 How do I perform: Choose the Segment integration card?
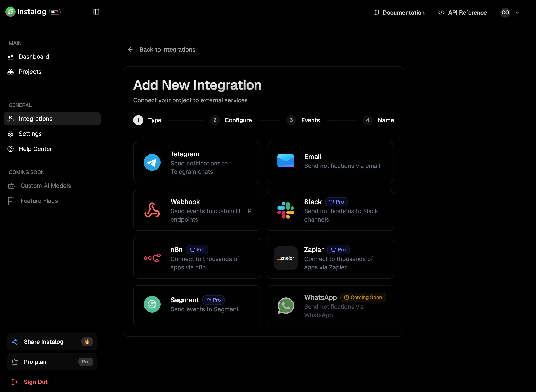pyautogui.click(x=197, y=306)
